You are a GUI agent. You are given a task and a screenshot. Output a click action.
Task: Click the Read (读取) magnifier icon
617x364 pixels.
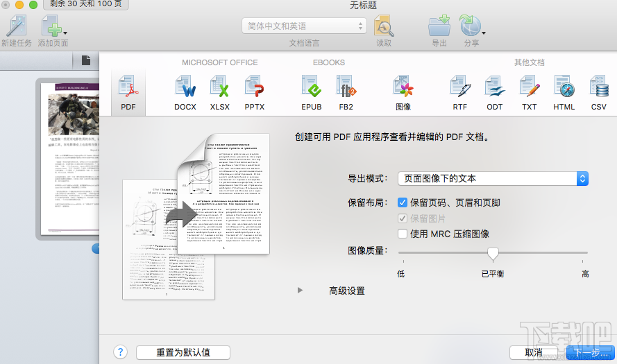(x=384, y=26)
